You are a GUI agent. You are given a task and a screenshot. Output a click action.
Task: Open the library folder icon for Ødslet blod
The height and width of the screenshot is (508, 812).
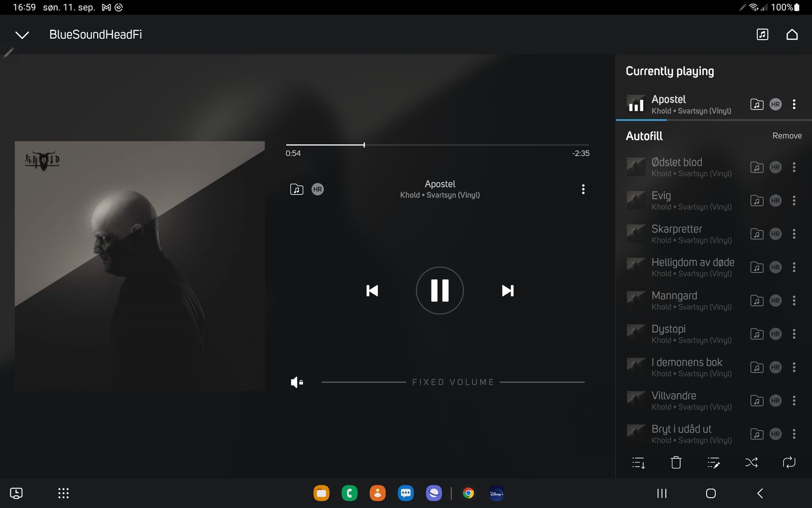point(757,167)
